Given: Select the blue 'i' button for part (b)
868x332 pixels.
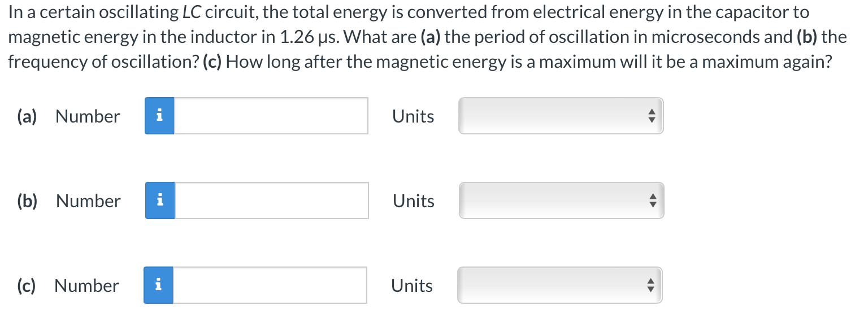Looking at the screenshot, I should click(x=159, y=200).
